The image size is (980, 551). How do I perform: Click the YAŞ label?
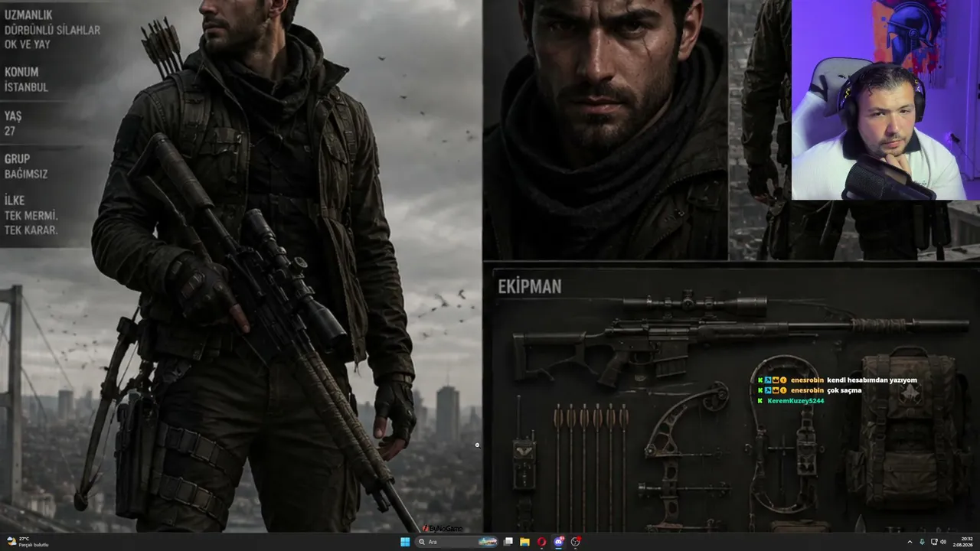[x=13, y=116]
